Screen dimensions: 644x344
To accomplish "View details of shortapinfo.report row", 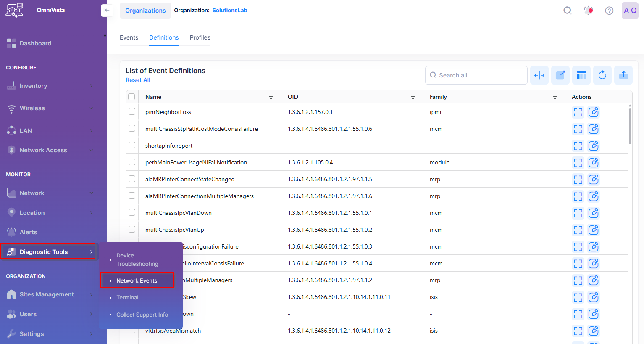I will point(578,146).
